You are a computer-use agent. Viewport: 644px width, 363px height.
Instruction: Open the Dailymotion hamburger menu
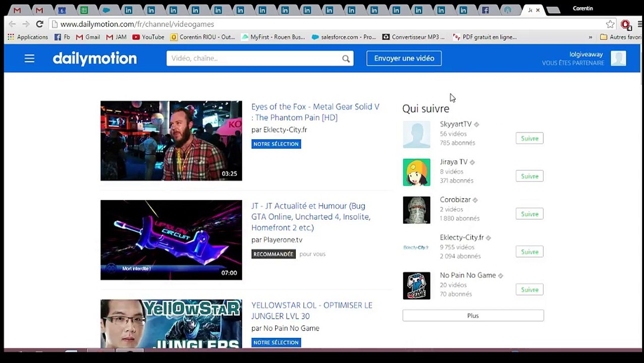point(29,58)
